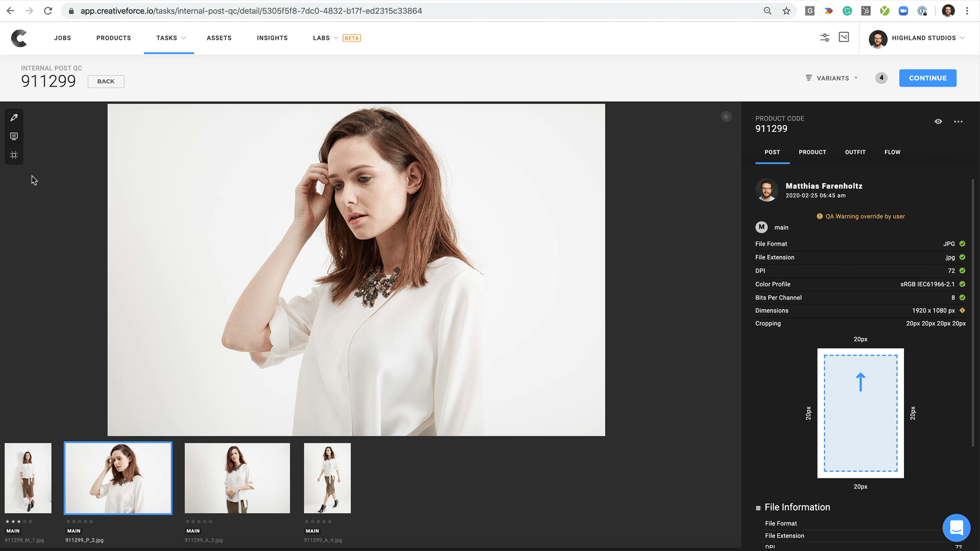Click the green check next to DPI 72

(962, 271)
